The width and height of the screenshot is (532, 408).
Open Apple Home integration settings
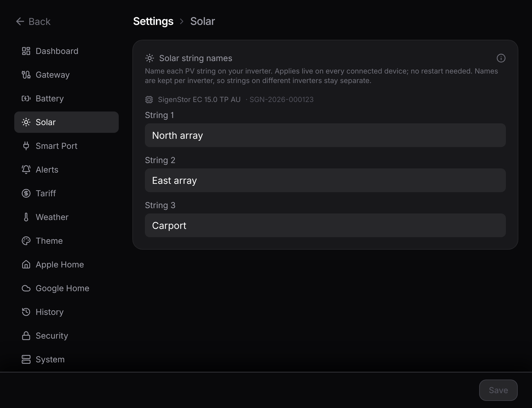[66, 264]
